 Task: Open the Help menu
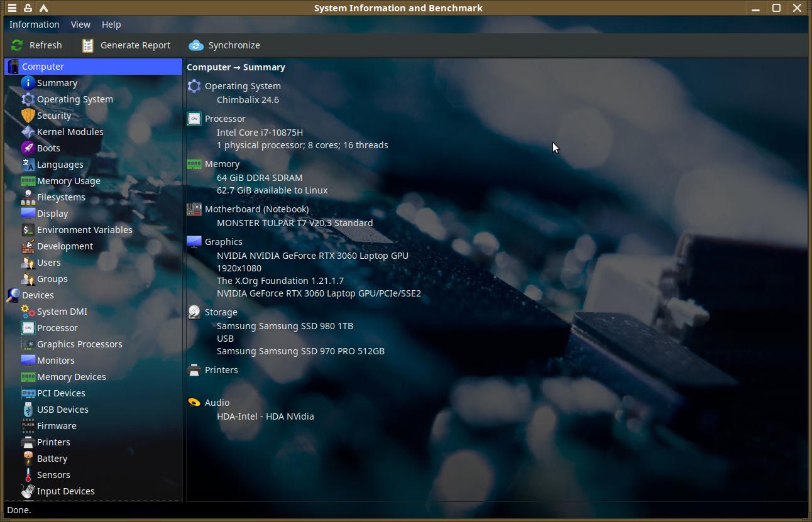[111, 24]
